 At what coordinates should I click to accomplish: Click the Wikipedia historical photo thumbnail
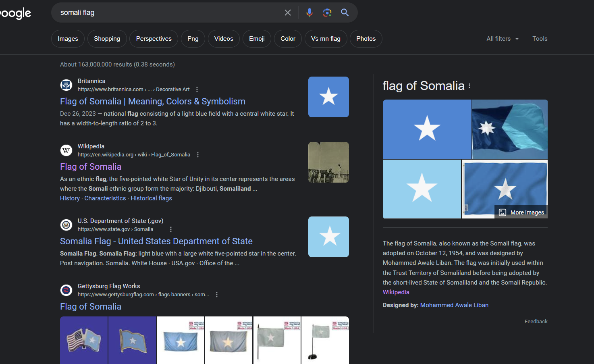click(328, 162)
